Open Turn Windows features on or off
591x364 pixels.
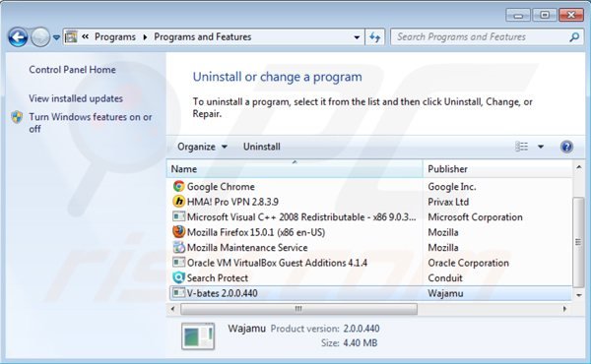[91, 123]
